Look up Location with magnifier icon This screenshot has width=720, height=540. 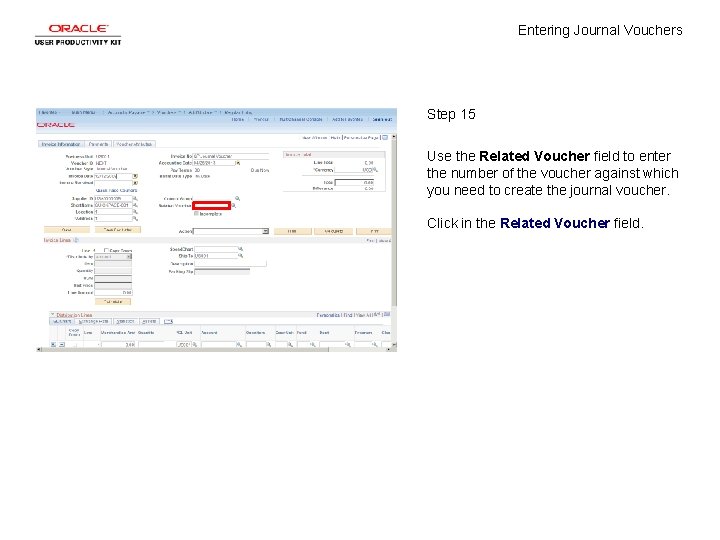(135, 212)
